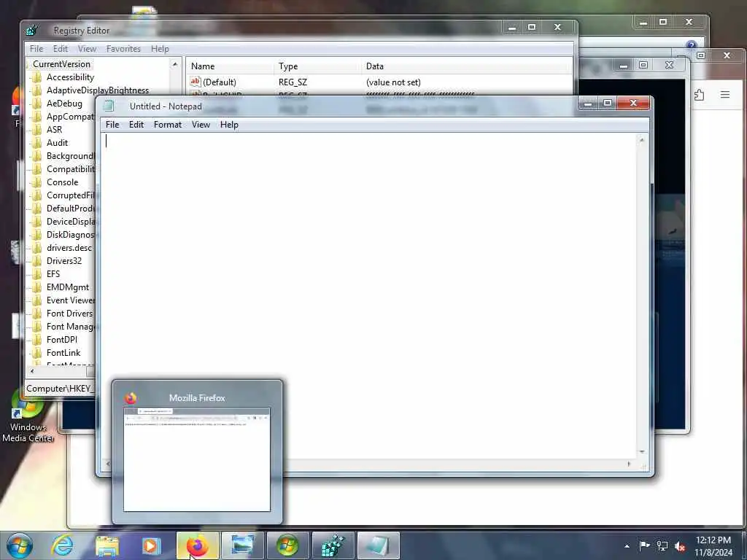Viewport: 747px width, 560px height.
Task: Select the EMDMgmt registry key
Action: 68,287
